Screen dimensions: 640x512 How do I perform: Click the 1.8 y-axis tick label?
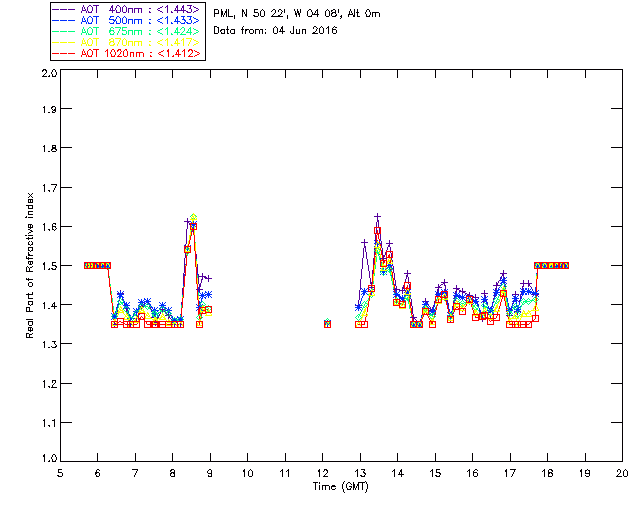coord(49,148)
